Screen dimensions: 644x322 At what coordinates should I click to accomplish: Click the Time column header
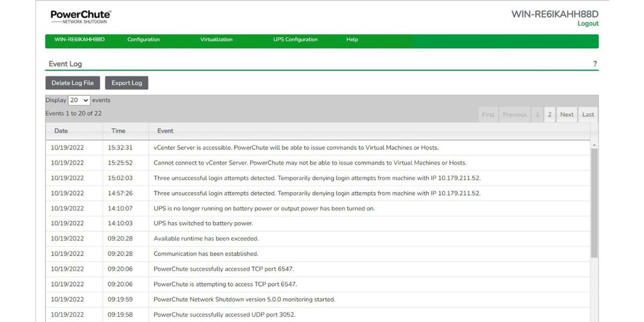pyautogui.click(x=118, y=131)
